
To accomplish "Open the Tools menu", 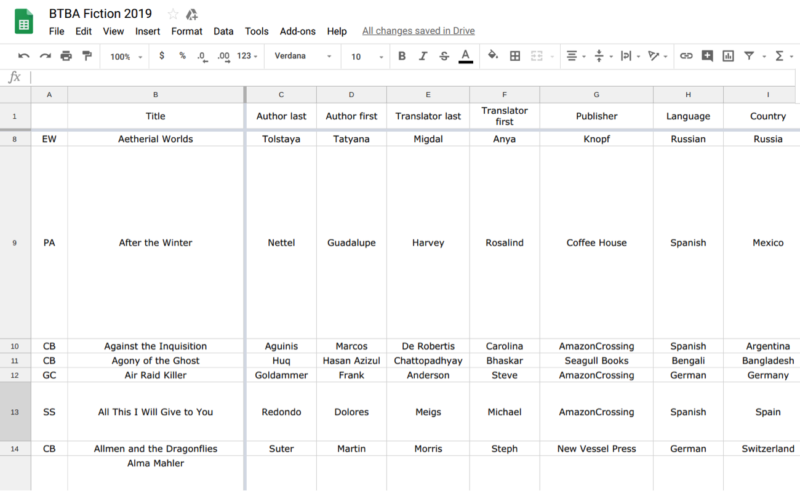I will point(256,31).
